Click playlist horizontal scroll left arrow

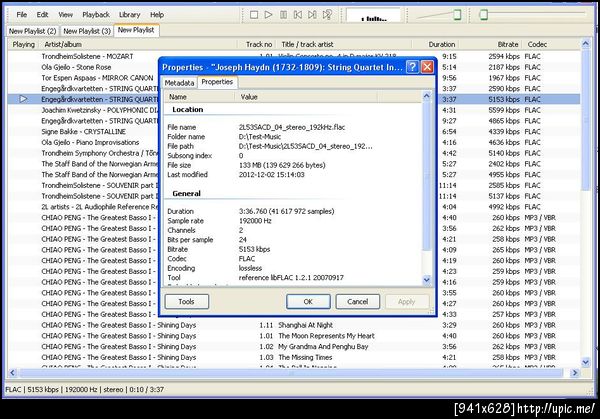[12, 372]
